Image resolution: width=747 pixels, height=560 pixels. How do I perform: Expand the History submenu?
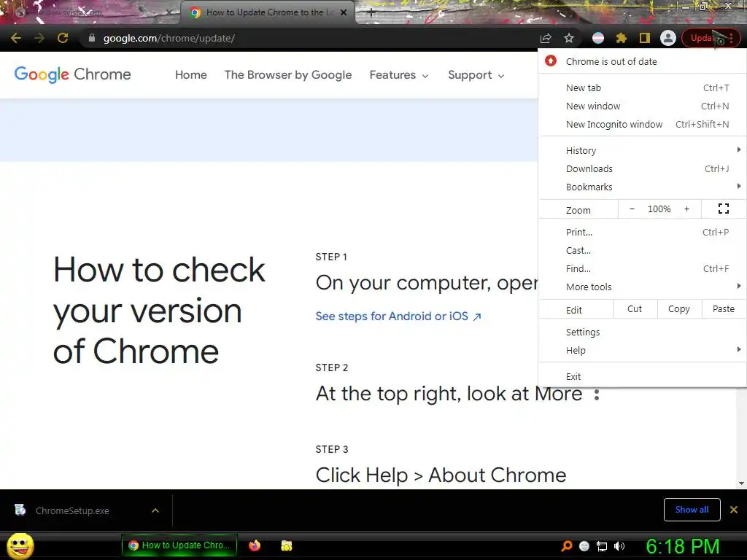click(642, 150)
